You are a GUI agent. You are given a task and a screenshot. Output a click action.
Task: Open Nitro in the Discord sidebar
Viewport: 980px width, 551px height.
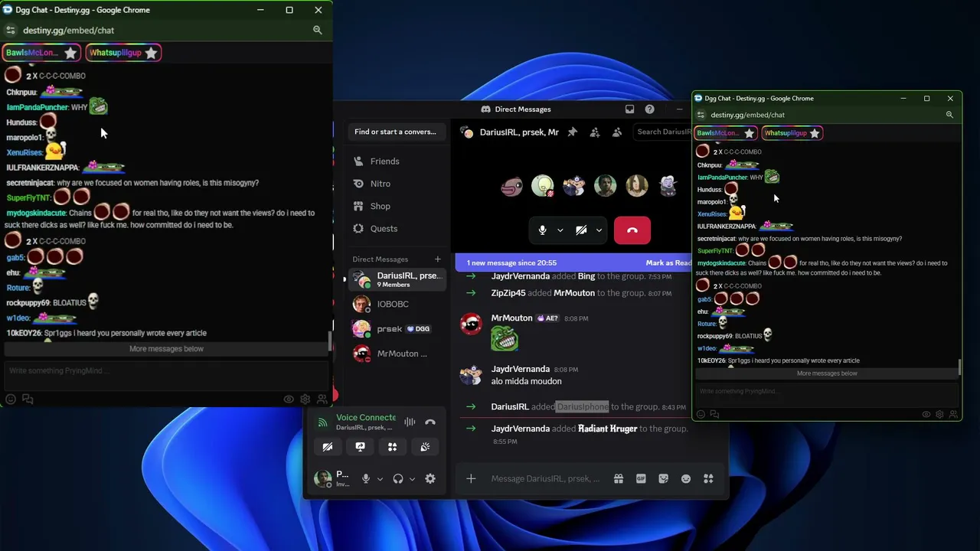tap(396, 184)
